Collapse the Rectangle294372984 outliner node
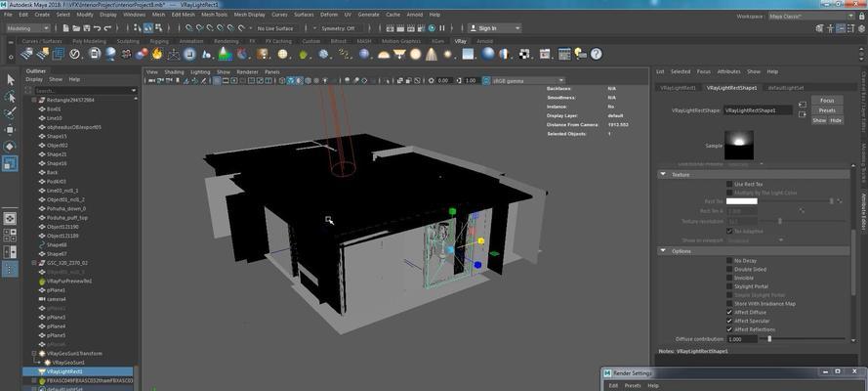The image size is (868, 391). click(x=33, y=101)
